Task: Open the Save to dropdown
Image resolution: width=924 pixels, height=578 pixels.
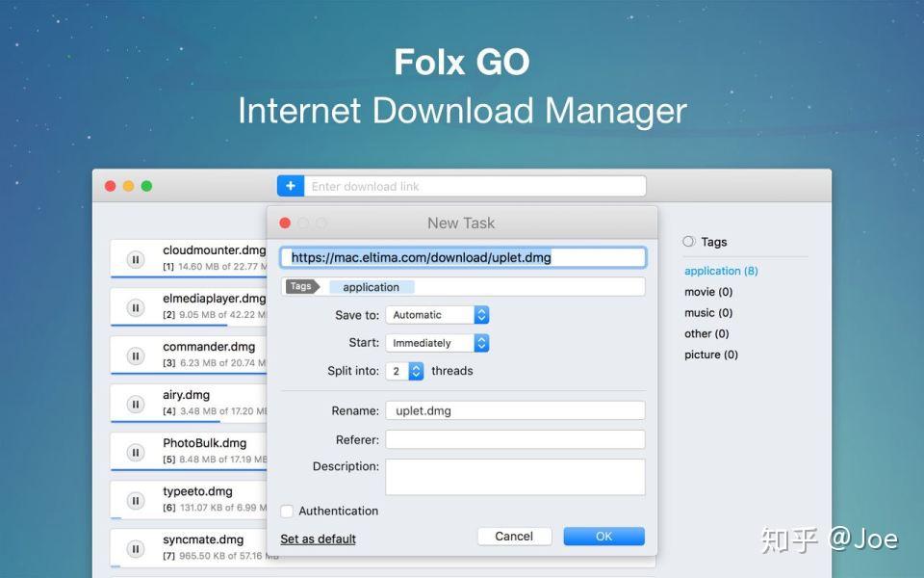Action: point(436,314)
